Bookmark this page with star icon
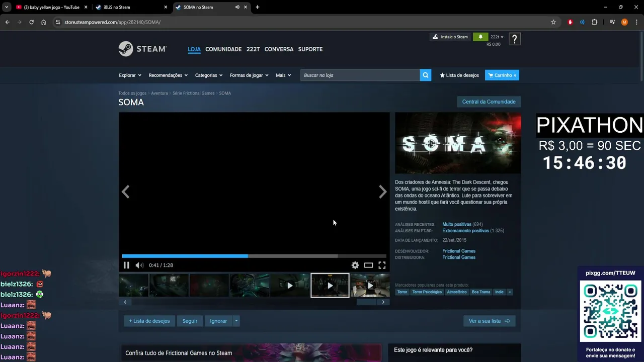Viewport: 644px width, 362px height. coord(553,22)
